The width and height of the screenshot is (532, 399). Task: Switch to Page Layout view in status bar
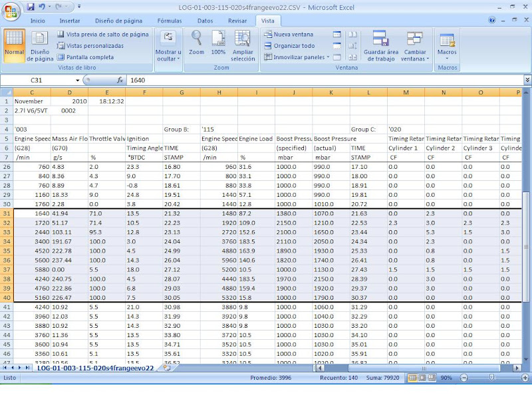click(422, 378)
